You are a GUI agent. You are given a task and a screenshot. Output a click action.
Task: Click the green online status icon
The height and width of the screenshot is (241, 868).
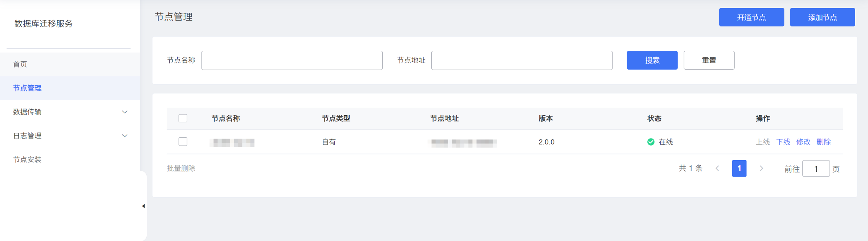pyautogui.click(x=651, y=142)
